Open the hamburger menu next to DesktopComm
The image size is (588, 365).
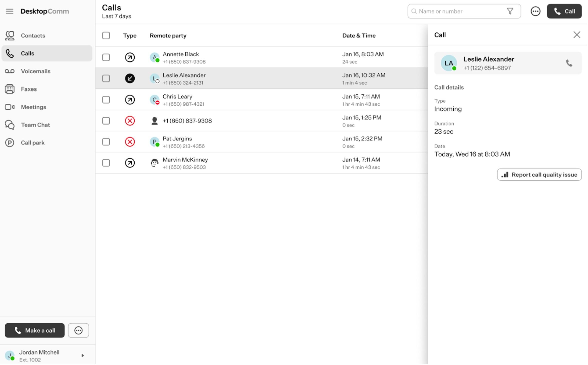(x=10, y=11)
